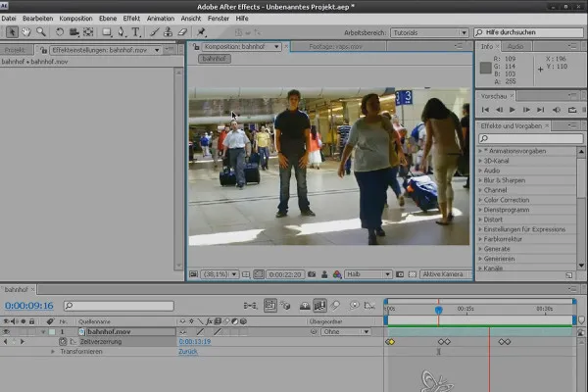
Task: Click the First Frame button in Vorschau
Action: 485,110
